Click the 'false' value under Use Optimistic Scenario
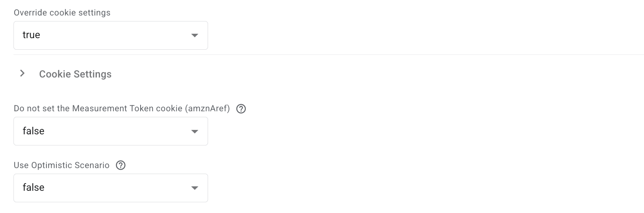Screen dimensions: 644x213 tap(33, 188)
